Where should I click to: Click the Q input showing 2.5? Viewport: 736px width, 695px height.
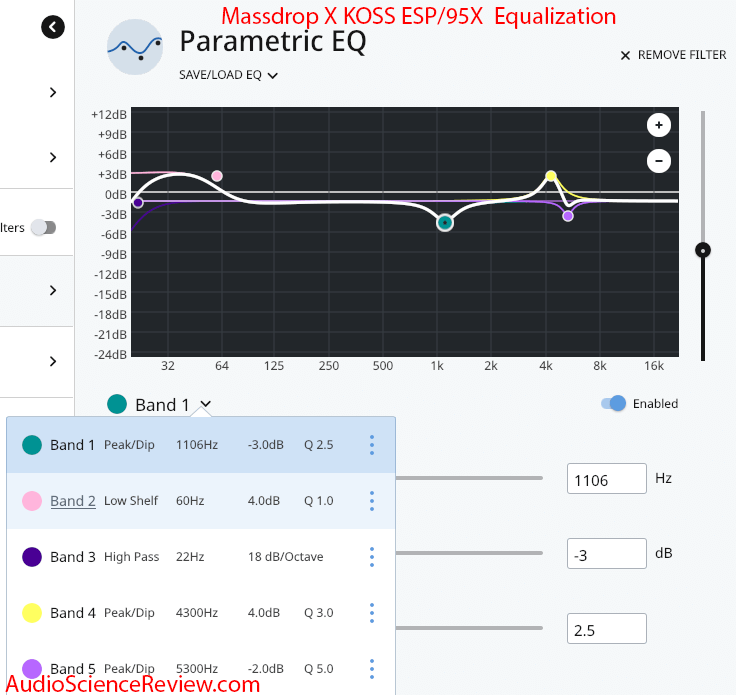(606, 628)
